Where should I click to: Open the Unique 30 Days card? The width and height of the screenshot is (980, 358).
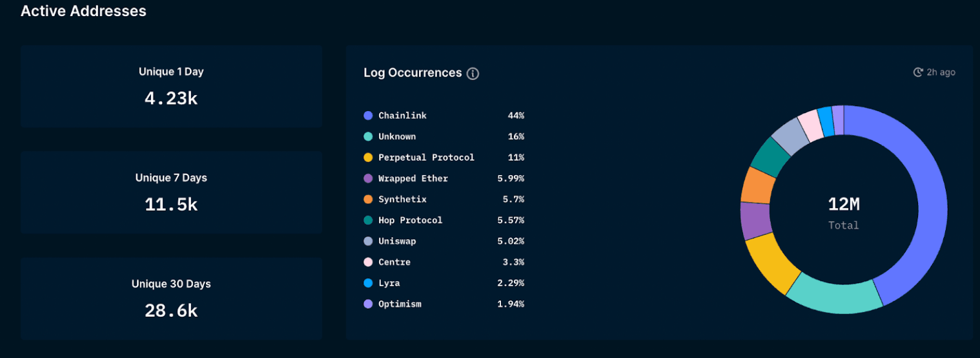tap(171, 299)
